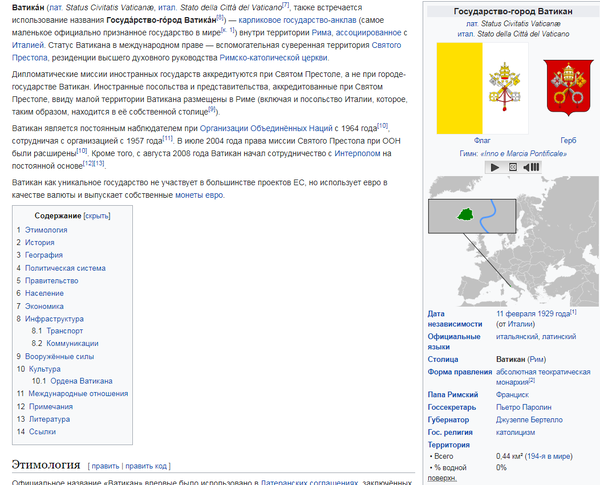Open the Vatican coat of arms image
Screen dimensions: 600x485
tap(568, 88)
